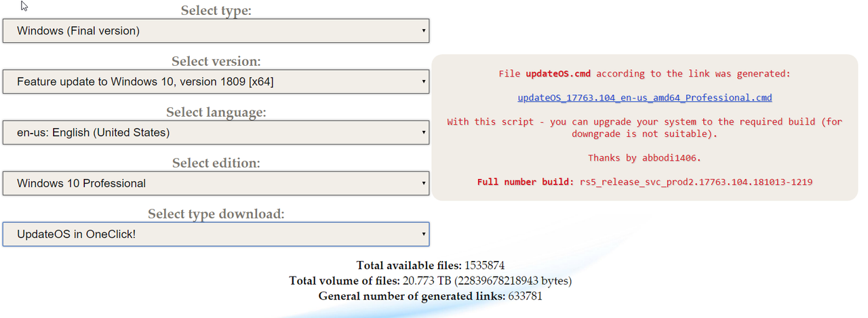
Task: Click the 'With this script' description text
Action: 645,127
